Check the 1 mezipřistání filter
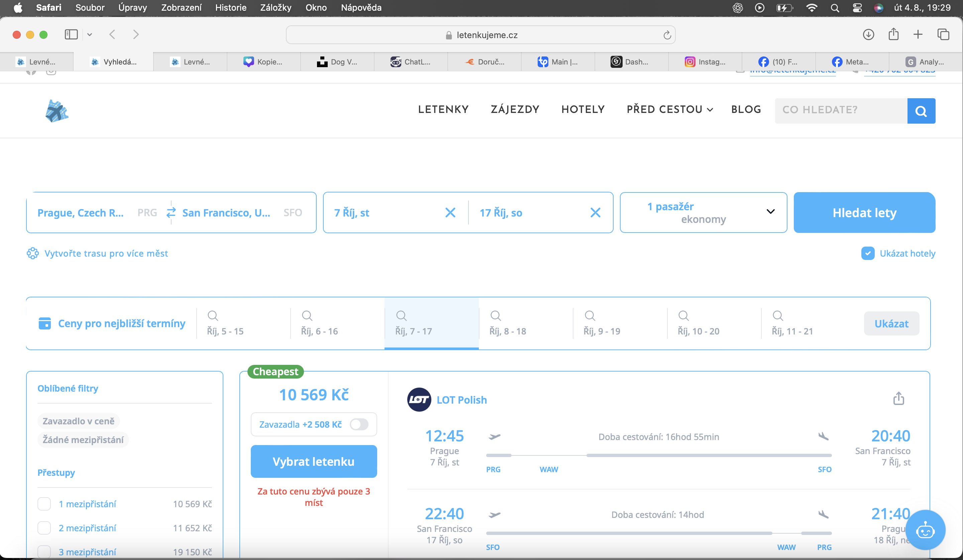Viewport: 963px width, 560px height. point(44,504)
